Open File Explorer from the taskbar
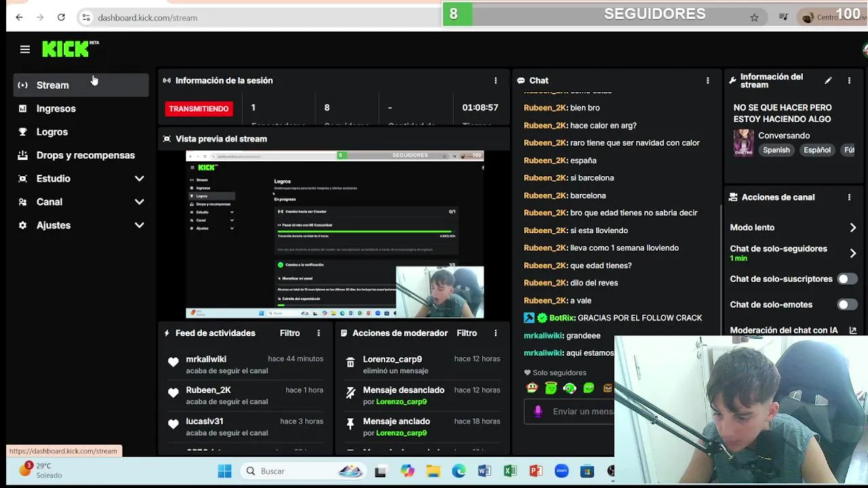The image size is (868, 488). [x=433, y=471]
